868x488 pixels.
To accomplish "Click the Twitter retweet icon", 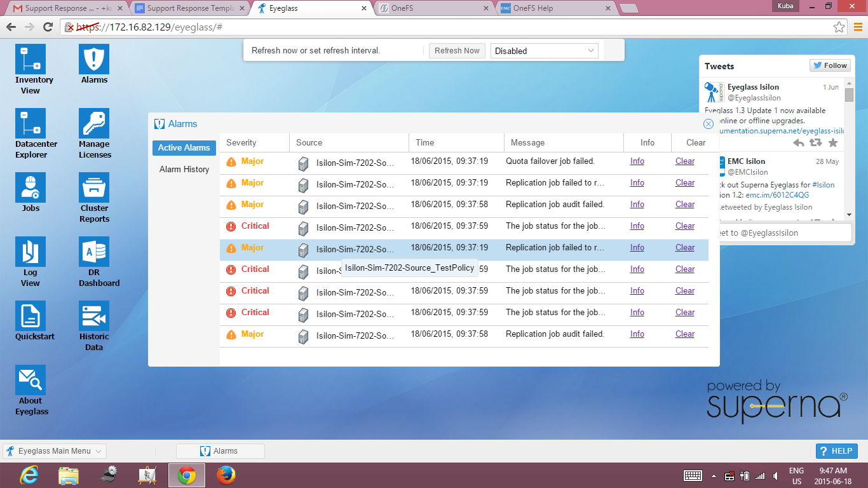I will [x=816, y=143].
